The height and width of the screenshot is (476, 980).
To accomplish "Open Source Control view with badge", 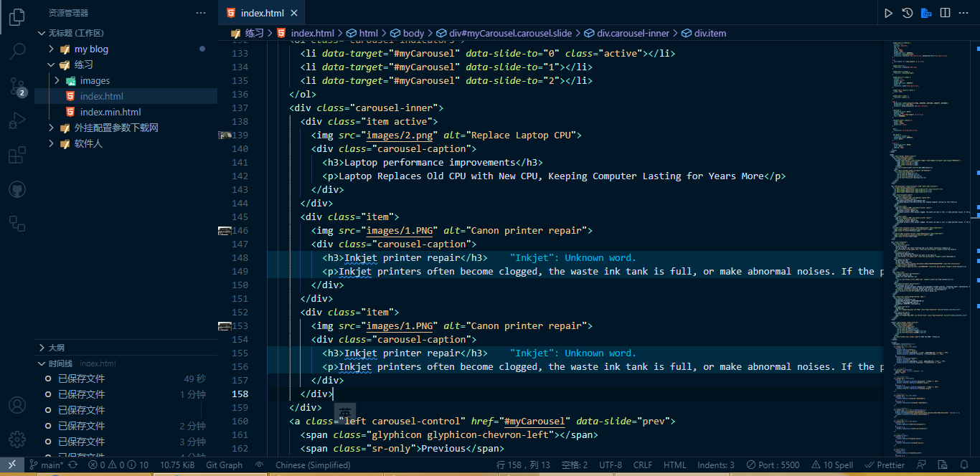I will coord(17,86).
